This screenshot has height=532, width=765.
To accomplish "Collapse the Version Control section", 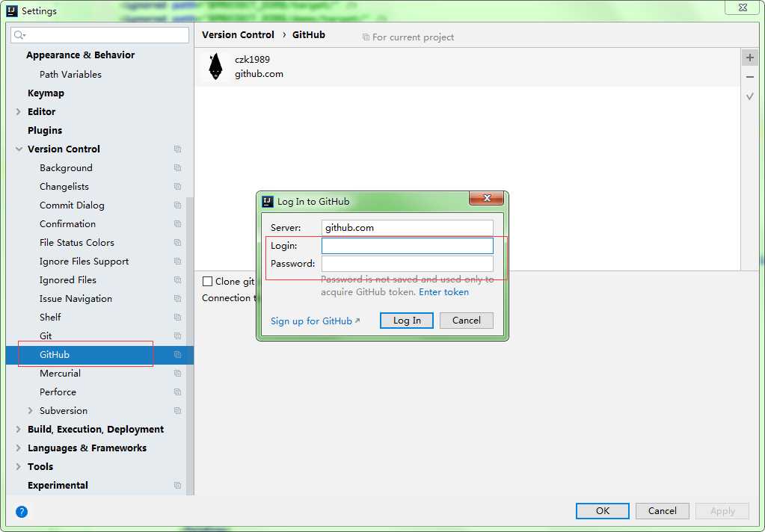I will [19, 149].
